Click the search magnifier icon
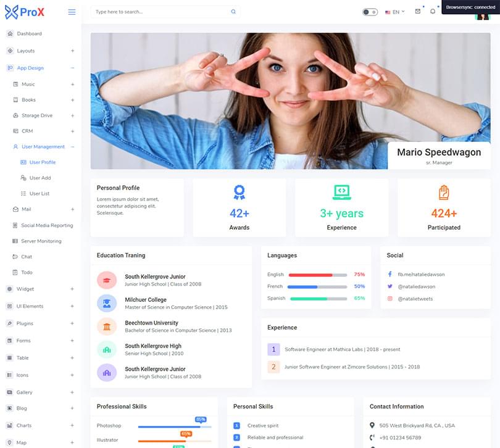The width and height of the screenshot is (500, 448). pos(233,12)
